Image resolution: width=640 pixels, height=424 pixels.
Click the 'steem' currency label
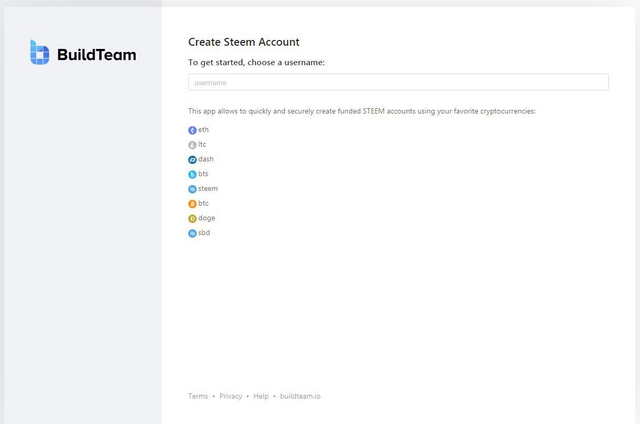point(208,188)
